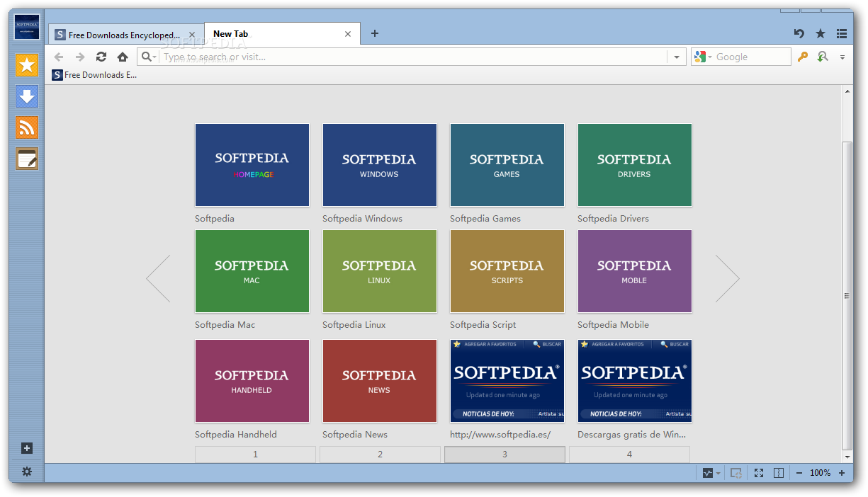Viewport: 868px width, 497px height.
Task: Switch to the Free Downloads Encyclopedia tab
Action: [x=120, y=35]
